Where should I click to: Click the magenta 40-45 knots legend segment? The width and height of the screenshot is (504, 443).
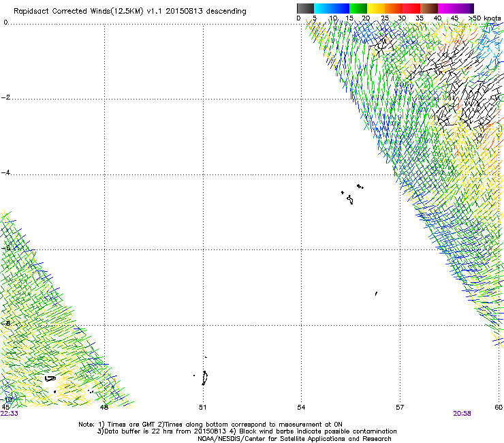point(447,8)
